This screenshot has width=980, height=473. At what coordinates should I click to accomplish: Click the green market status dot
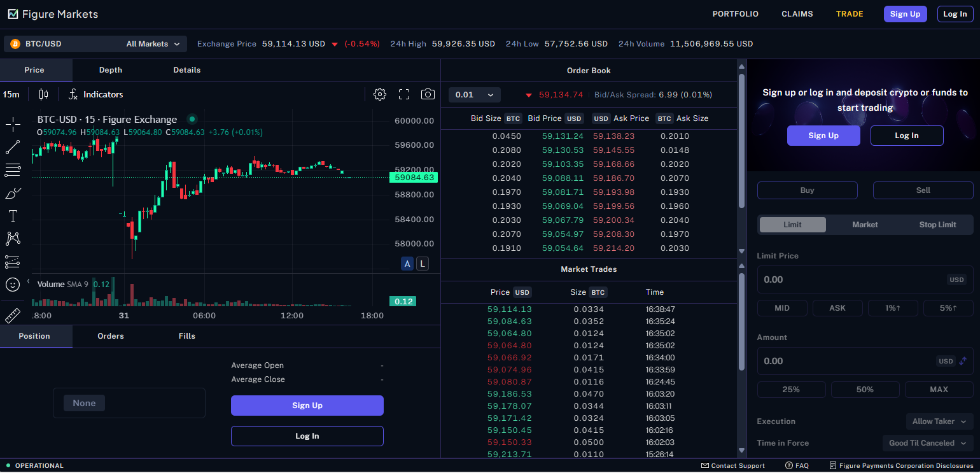(192, 119)
